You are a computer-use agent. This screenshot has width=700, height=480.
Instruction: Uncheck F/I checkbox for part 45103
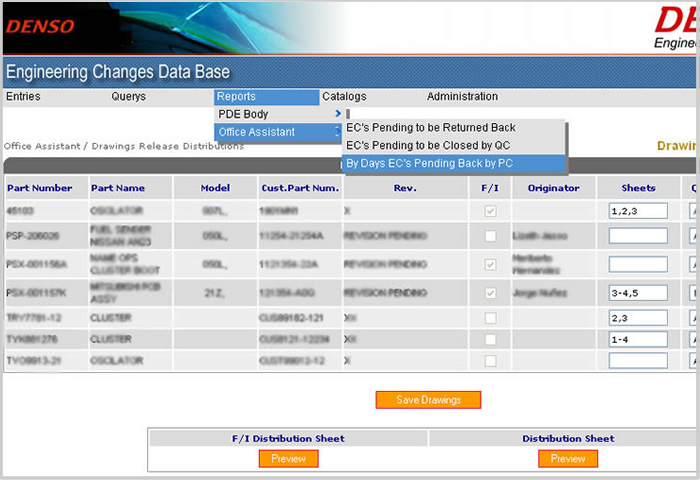pos(490,211)
